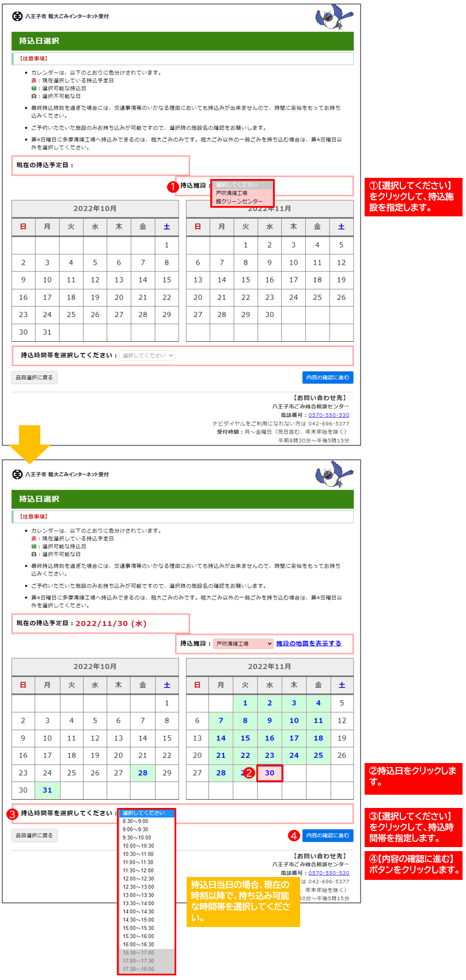Select the highlighted November 30 date cell
Image resolution: width=466 pixels, height=980 pixels.
tap(270, 773)
